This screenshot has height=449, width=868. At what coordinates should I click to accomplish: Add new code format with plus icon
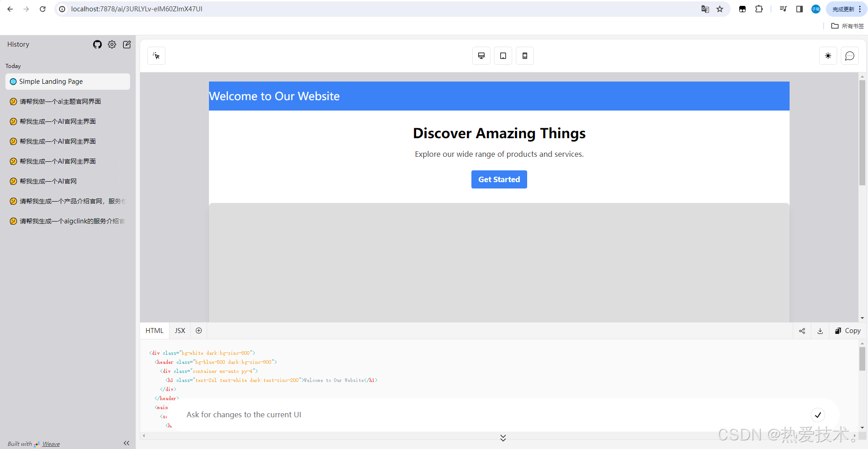[x=199, y=331]
